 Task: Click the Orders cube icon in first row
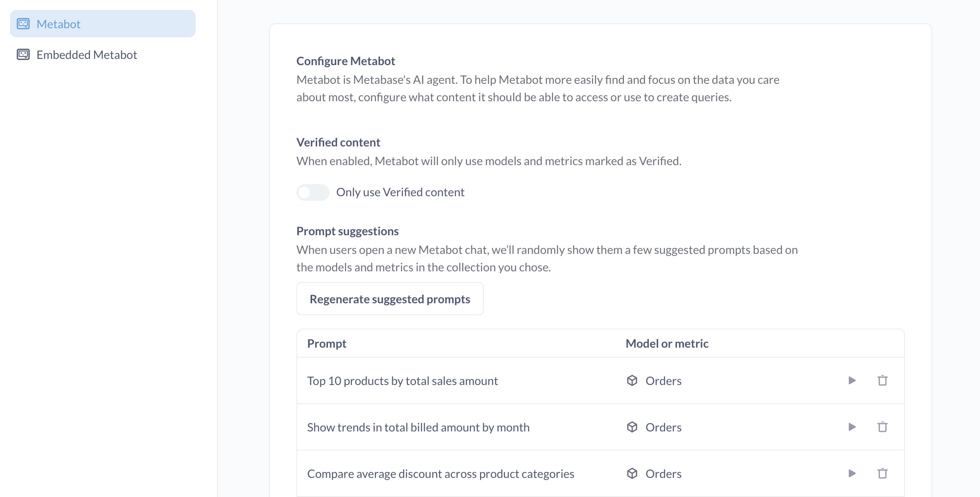tap(632, 380)
